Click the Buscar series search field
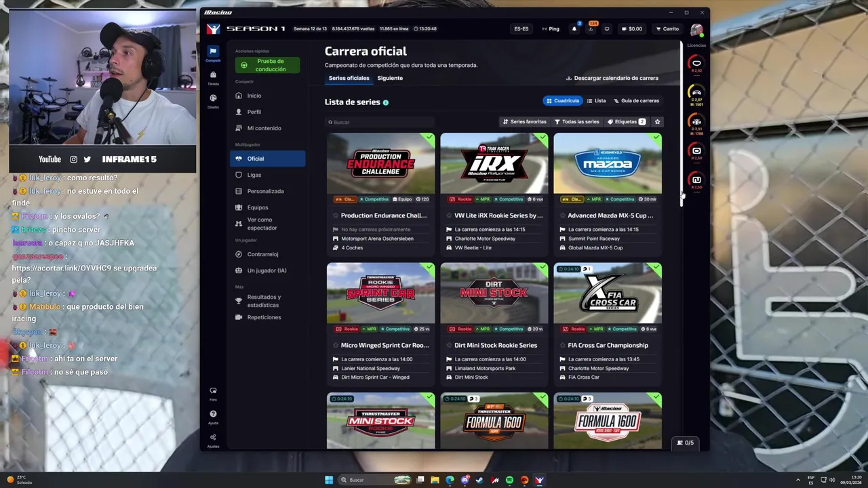The height and width of the screenshot is (488, 868). 380,122
